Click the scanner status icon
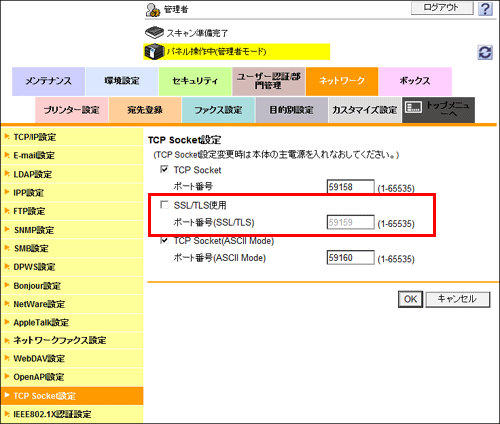500x424 pixels. click(x=154, y=32)
